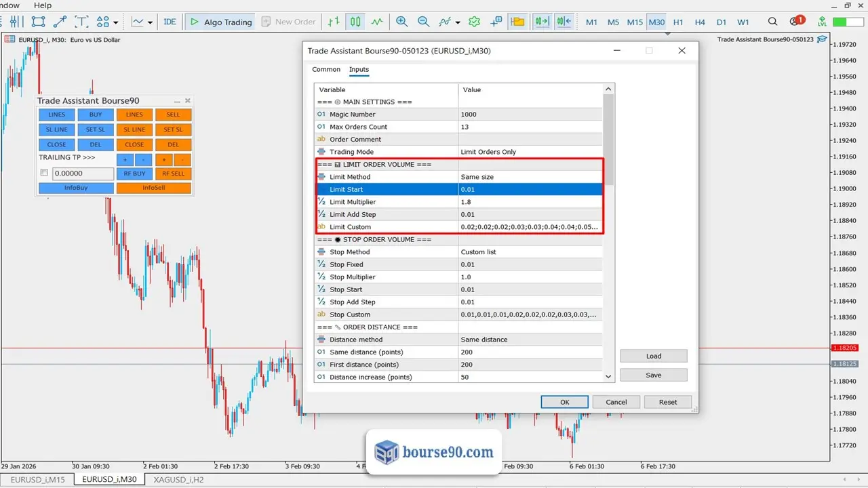This screenshot has width=868, height=488.
Task: Switch to the Inputs tab
Action: click(x=359, y=69)
